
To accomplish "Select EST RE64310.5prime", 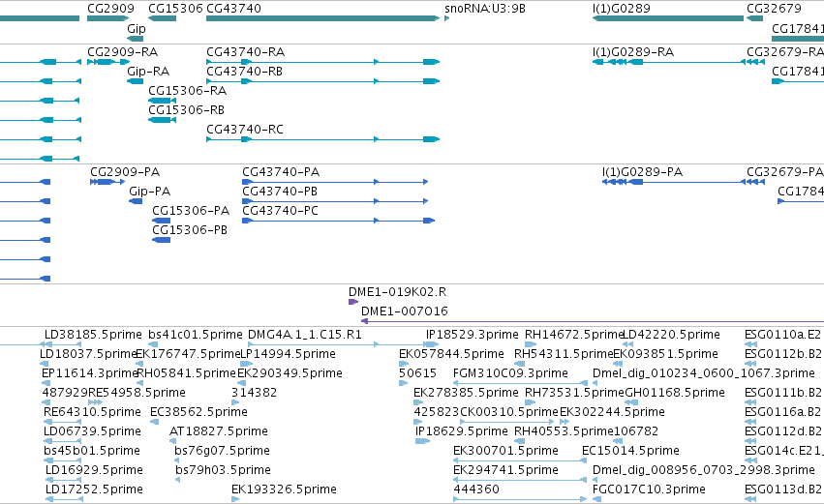I will (x=92, y=413).
